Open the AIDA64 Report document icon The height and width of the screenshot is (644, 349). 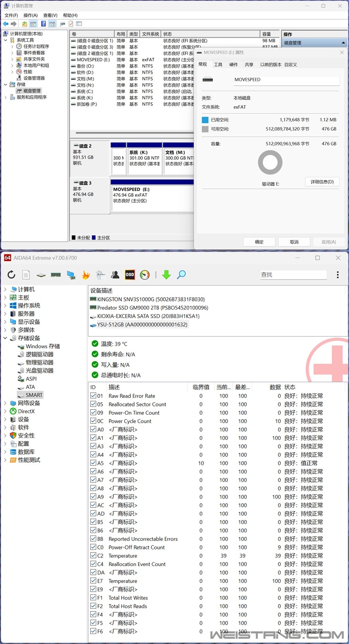tap(26, 275)
